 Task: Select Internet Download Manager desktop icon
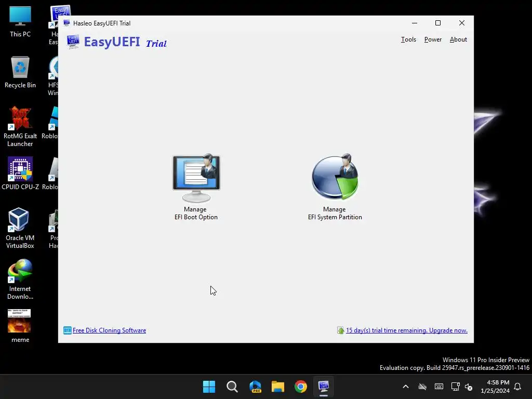20,279
